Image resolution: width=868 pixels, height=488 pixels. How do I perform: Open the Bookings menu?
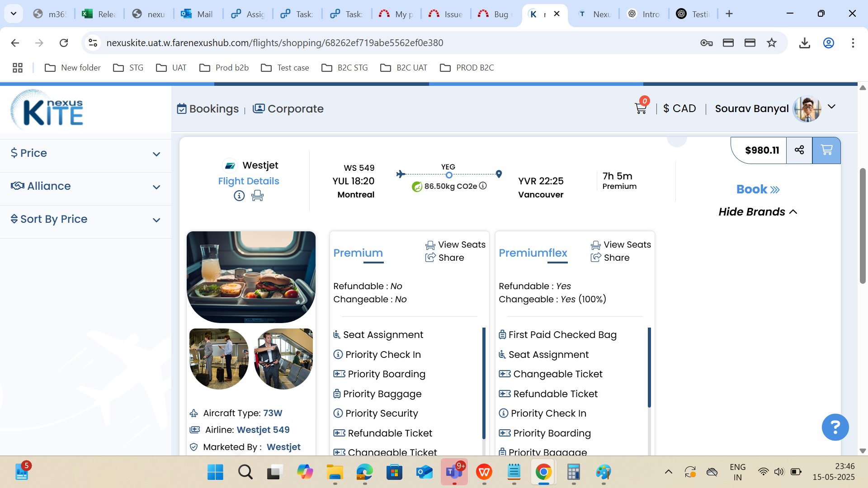[x=208, y=109]
